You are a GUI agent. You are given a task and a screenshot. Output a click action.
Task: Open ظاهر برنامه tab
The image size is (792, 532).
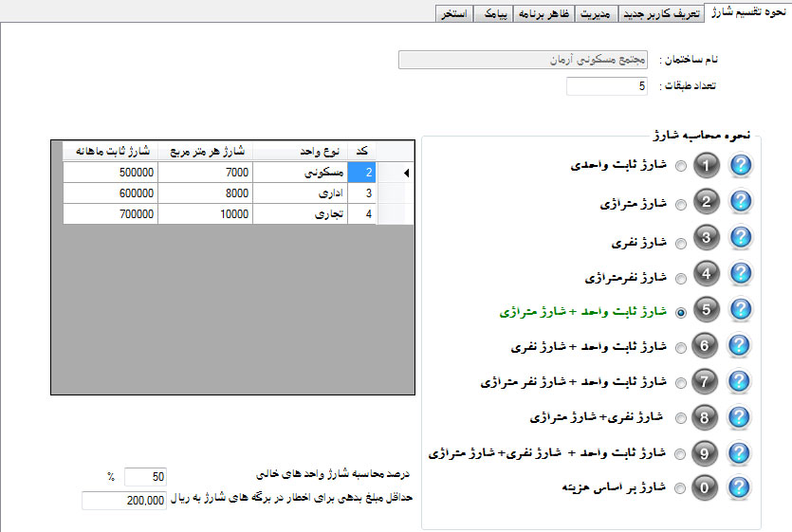pos(543,13)
